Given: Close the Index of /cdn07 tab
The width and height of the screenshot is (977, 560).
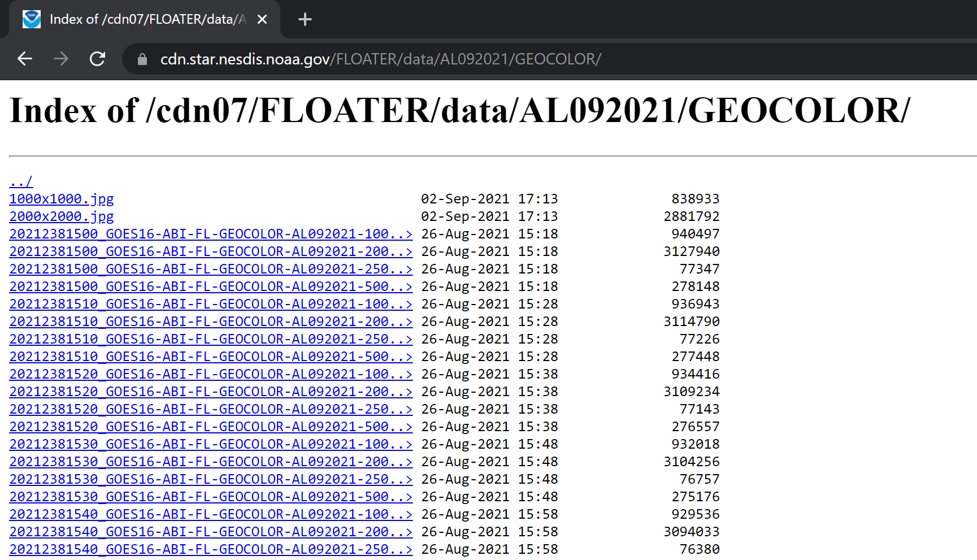Looking at the screenshot, I should (x=262, y=20).
